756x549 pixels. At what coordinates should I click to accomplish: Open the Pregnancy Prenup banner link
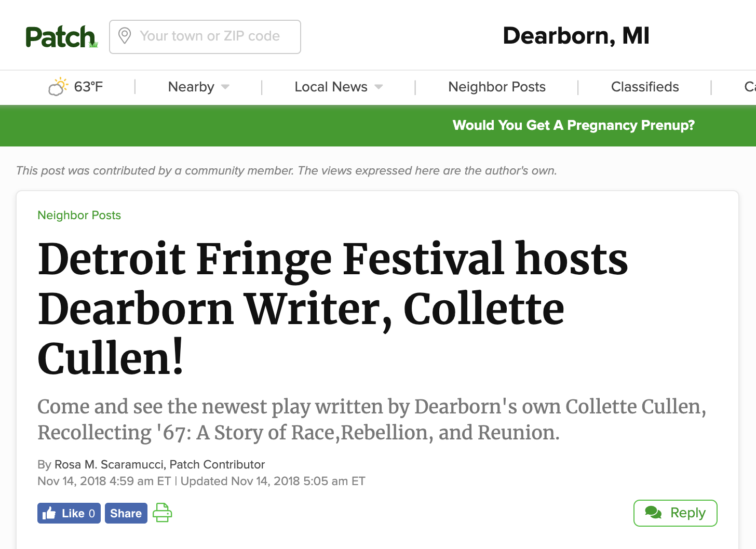click(x=573, y=125)
